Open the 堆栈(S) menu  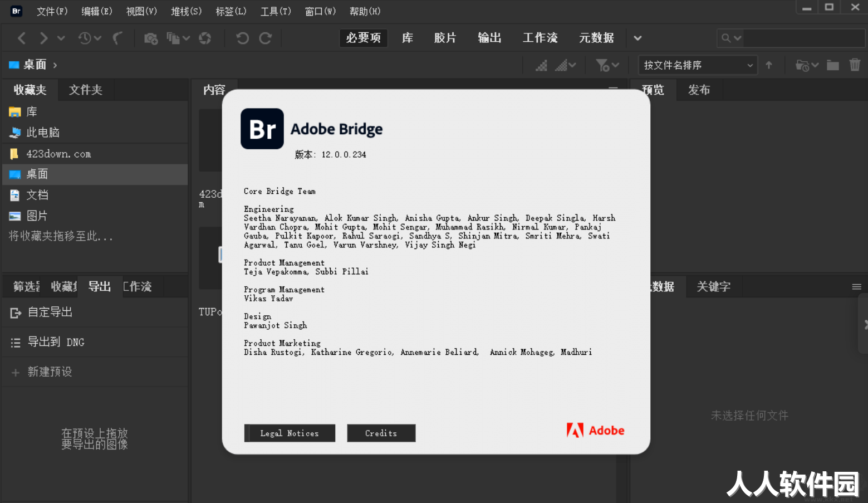[x=187, y=11]
